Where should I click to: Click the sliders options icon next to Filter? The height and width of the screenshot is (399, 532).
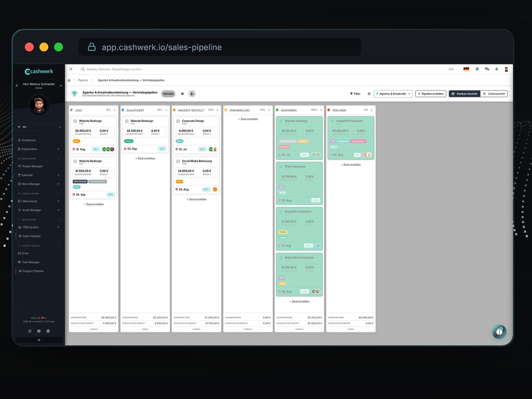click(x=369, y=94)
